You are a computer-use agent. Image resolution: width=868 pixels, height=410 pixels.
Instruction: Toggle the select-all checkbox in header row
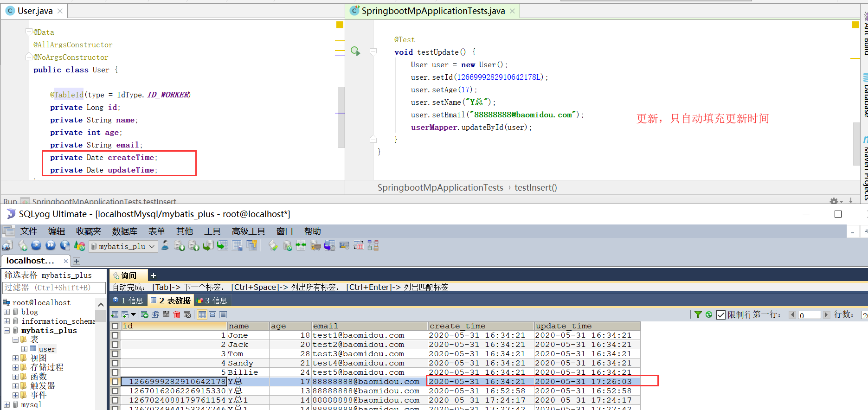[115, 326]
